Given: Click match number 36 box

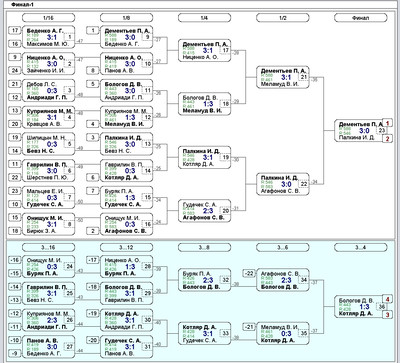Looking at the screenshot, I should [382, 307].
